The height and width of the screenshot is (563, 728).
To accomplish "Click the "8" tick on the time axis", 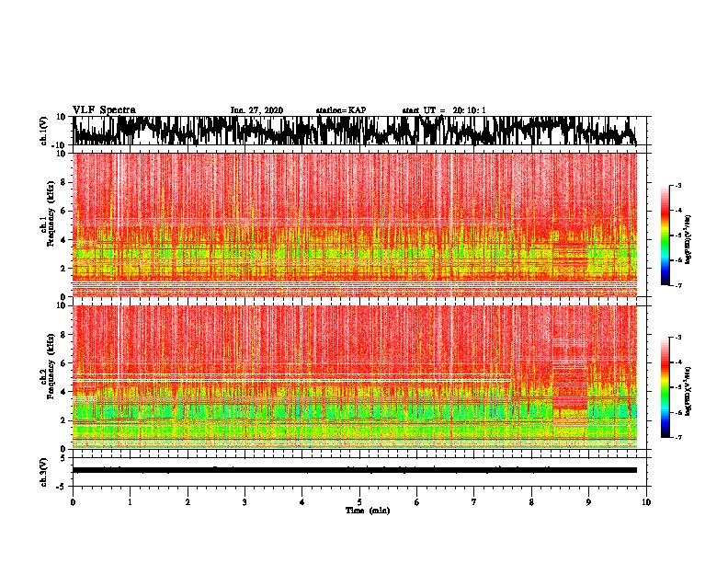I will click(x=531, y=502).
